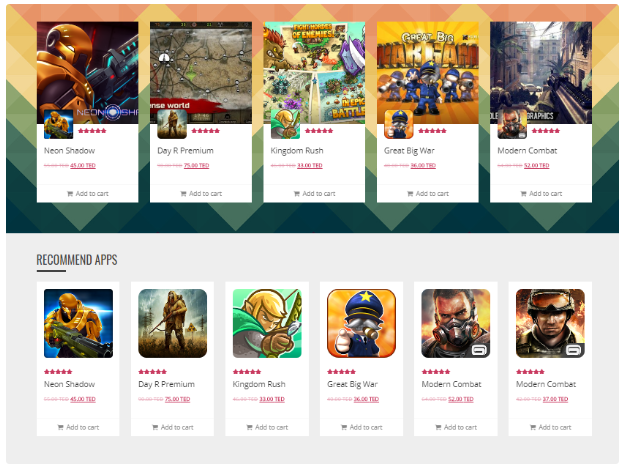
Task: Click the small Neon Shadow icon on the top card
Action: pyautogui.click(x=59, y=124)
